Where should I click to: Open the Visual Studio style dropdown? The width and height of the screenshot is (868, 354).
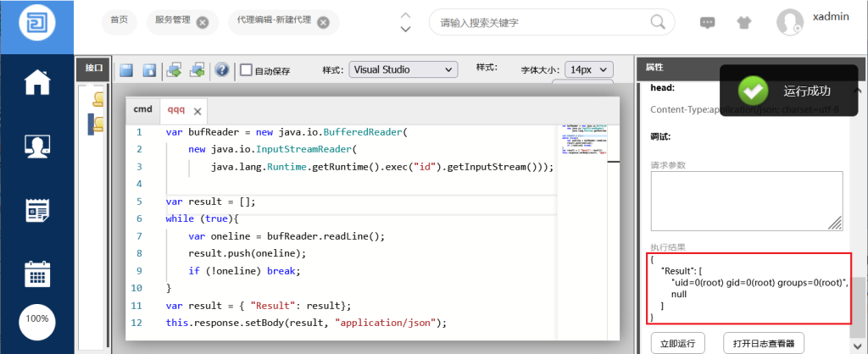[403, 69]
